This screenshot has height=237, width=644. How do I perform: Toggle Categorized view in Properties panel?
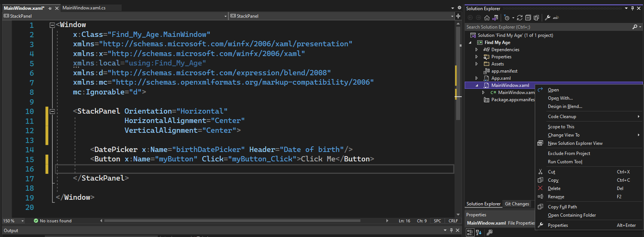coord(470,232)
